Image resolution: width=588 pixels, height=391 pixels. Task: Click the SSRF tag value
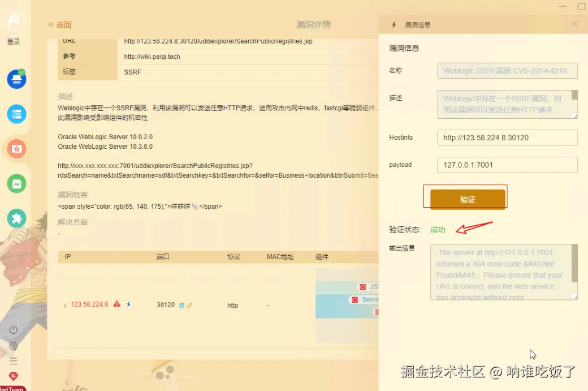[132, 72]
